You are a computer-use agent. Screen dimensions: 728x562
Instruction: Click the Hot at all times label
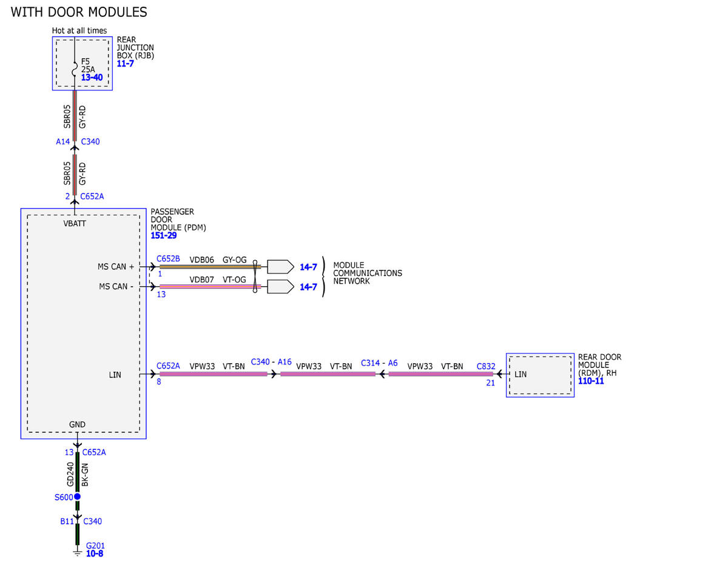click(x=79, y=31)
